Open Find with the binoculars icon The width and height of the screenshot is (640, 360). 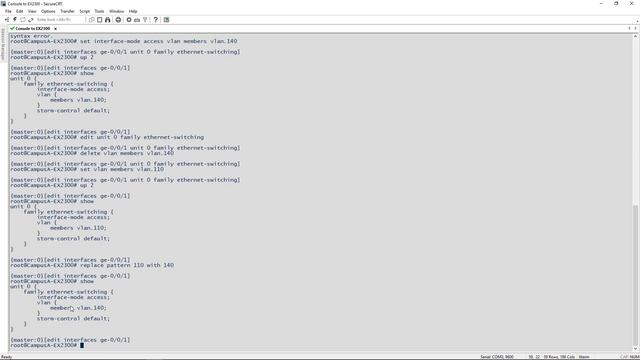[107, 20]
